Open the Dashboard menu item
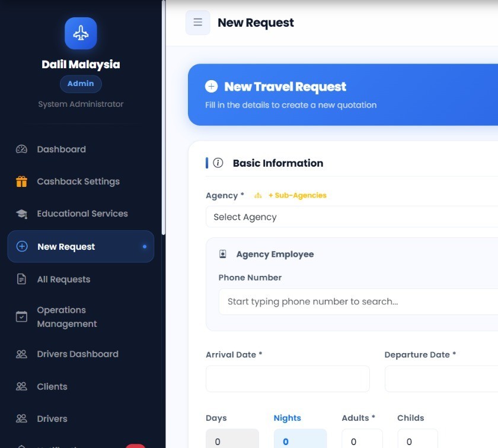 pos(81,149)
